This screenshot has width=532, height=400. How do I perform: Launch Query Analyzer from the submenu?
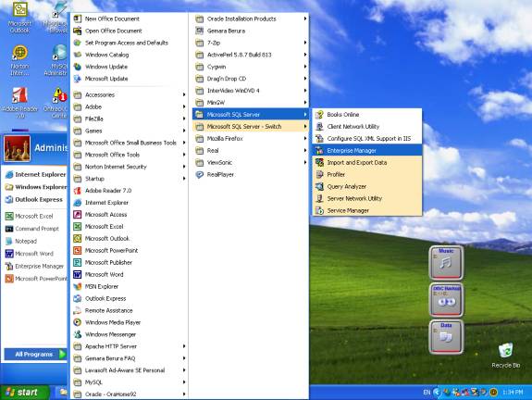click(366, 186)
